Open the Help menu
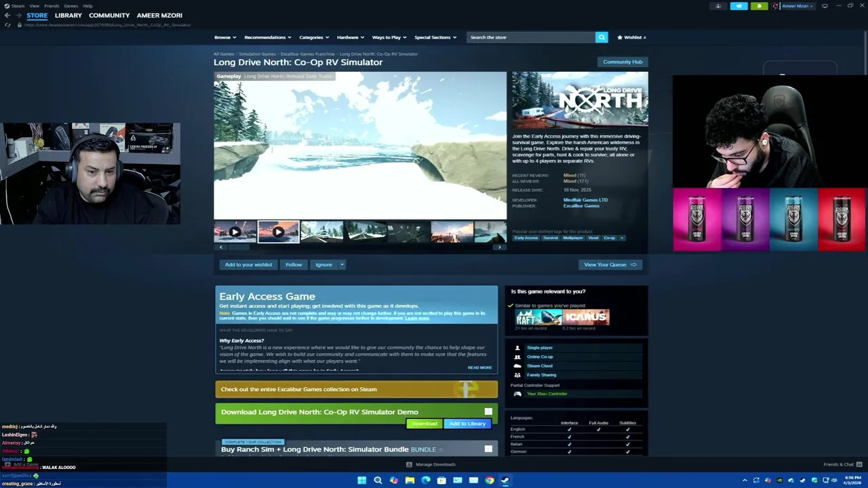 [x=87, y=5]
